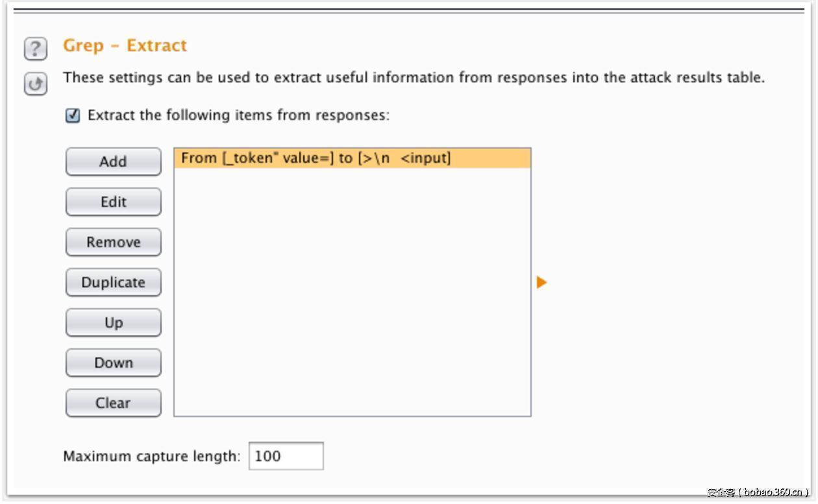Click the settings description sentence
The height and width of the screenshot is (504, 818).
point(414,78)
